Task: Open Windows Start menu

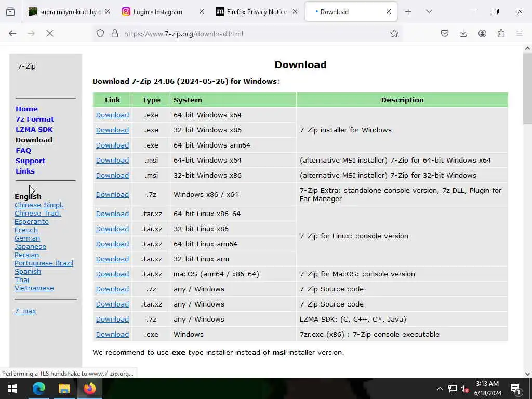Action: coord(12,389)
